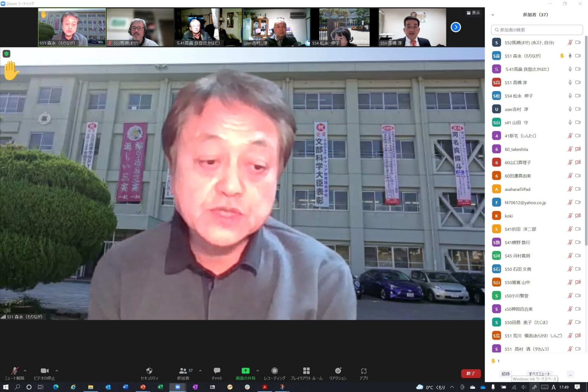The image size is (588, 392).
Task: Open the Participants icon showing 37
Action: coord(183,371)
